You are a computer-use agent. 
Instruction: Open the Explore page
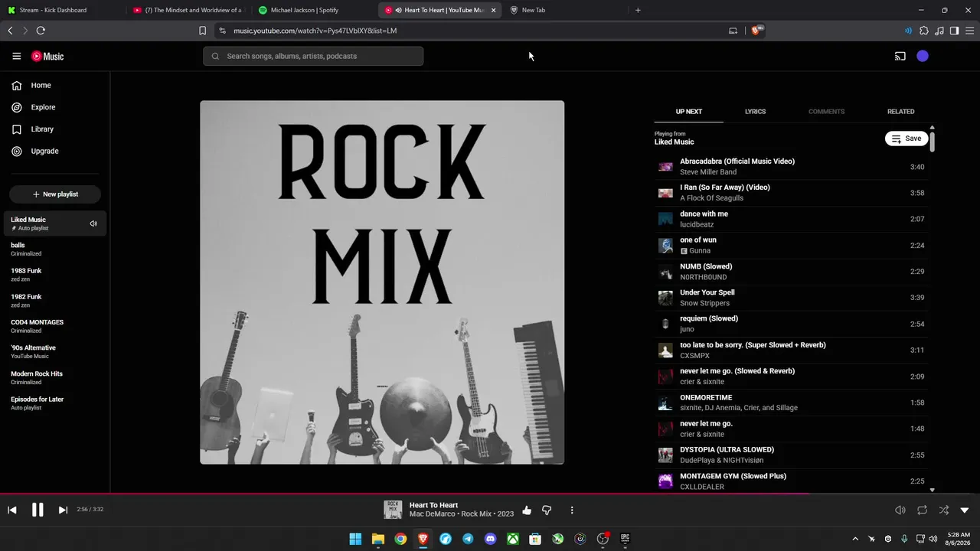55,107
